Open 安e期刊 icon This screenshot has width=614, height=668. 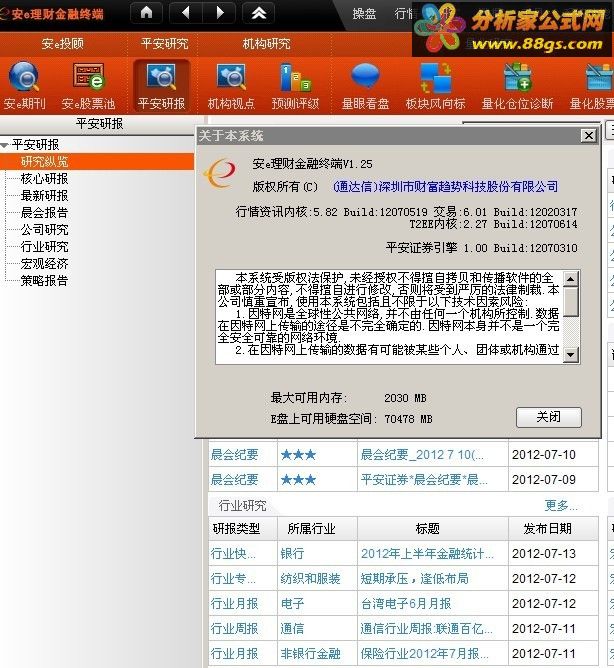coord(24,85)
